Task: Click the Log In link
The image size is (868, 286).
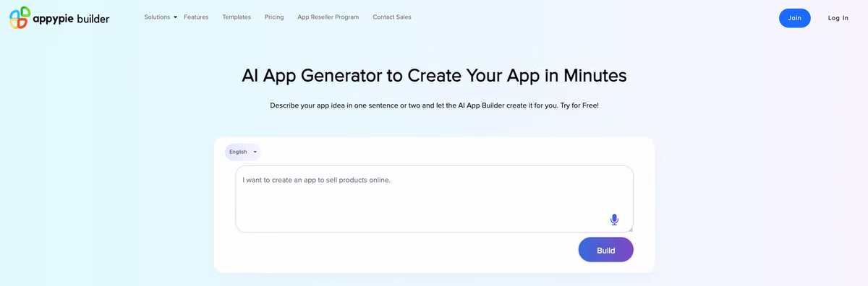Action: pyautogui.click(x=838, y=18)
